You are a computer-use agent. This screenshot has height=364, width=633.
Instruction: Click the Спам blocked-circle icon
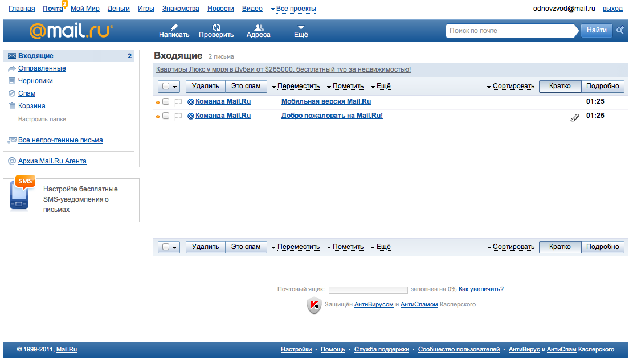[12, 93]
